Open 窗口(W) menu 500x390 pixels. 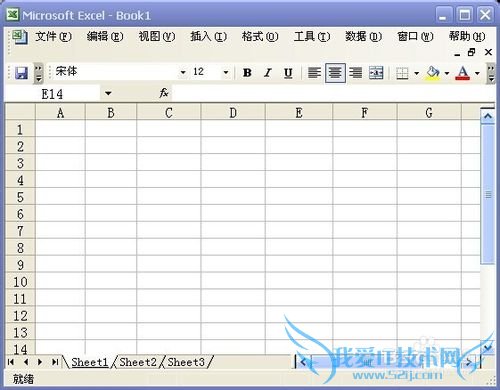click(415, 36)
